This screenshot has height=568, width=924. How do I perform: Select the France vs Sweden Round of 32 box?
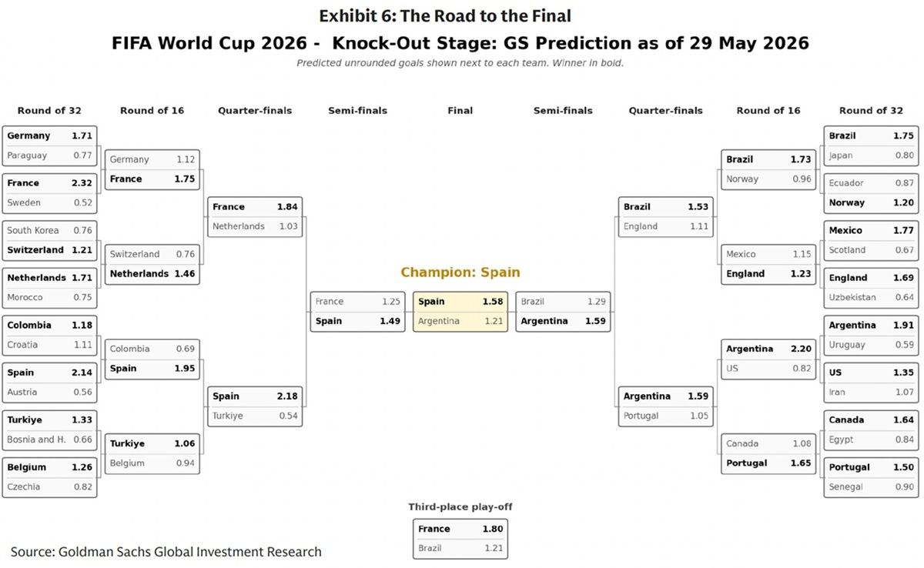click(x=50, y=193)
